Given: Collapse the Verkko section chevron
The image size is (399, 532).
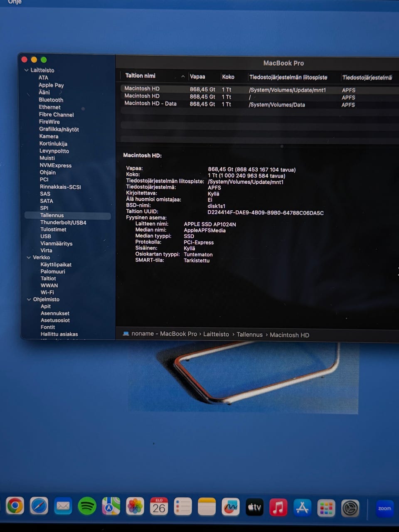Looking at the screenshot, I should (x=29, y=257).
